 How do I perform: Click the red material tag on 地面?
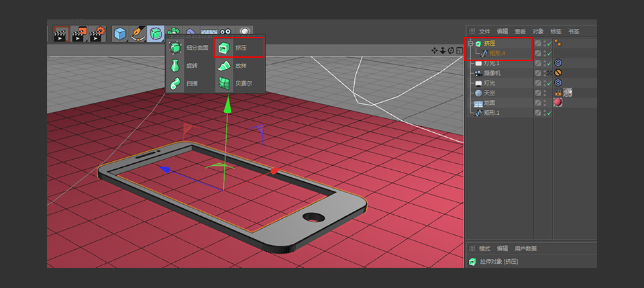(557, 103)
